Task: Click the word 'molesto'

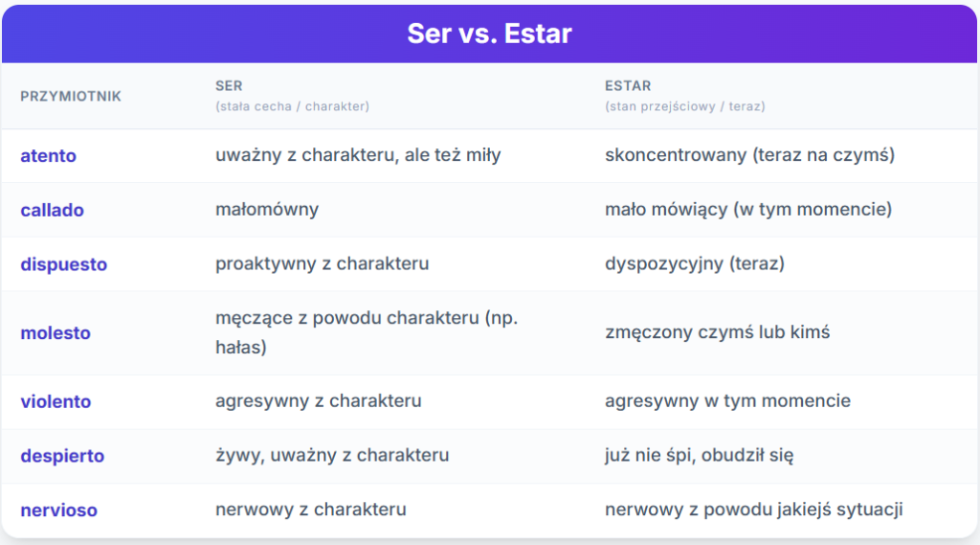Action: tap(56, 333)
